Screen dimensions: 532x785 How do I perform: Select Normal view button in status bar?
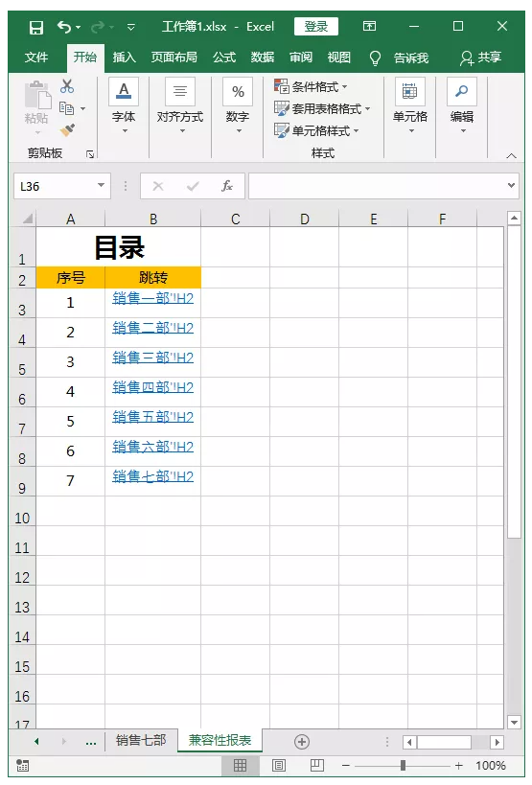(241, 766)
